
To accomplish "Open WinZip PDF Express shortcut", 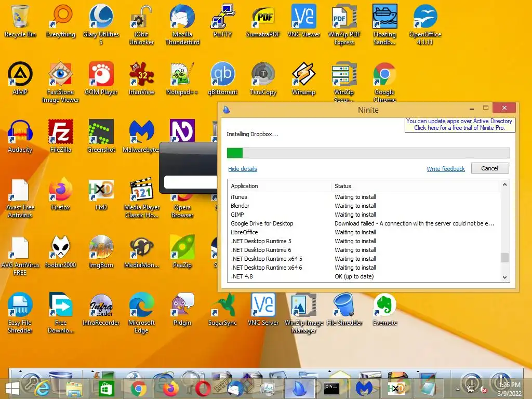I will [x=344, y=24].
